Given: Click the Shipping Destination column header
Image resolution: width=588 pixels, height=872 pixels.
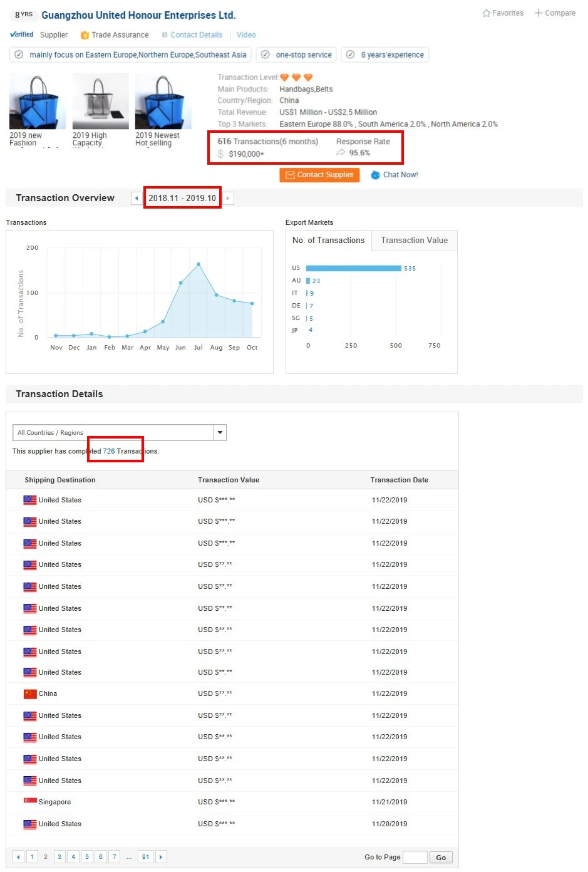Looking at the screenshot, I should [x=60, y=480].
